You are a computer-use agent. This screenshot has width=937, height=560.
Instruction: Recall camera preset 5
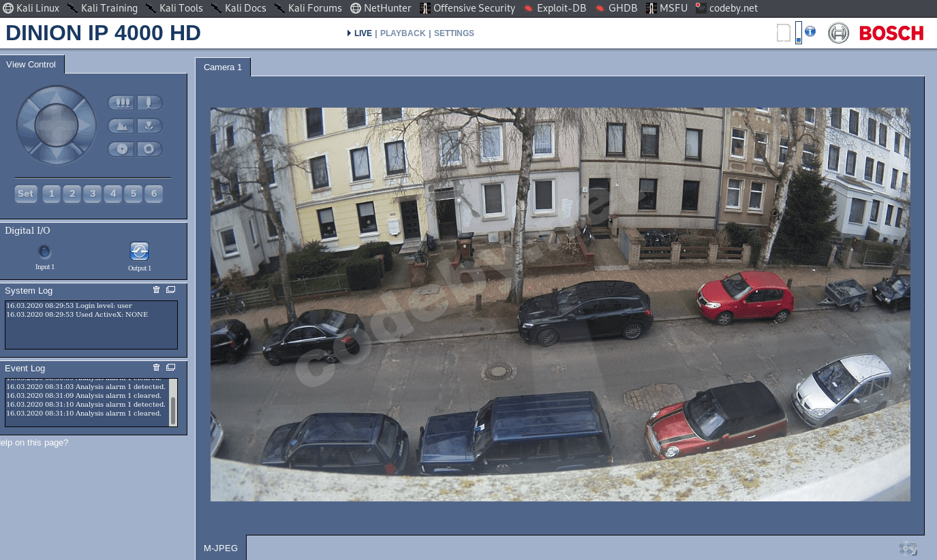[134, 194]
